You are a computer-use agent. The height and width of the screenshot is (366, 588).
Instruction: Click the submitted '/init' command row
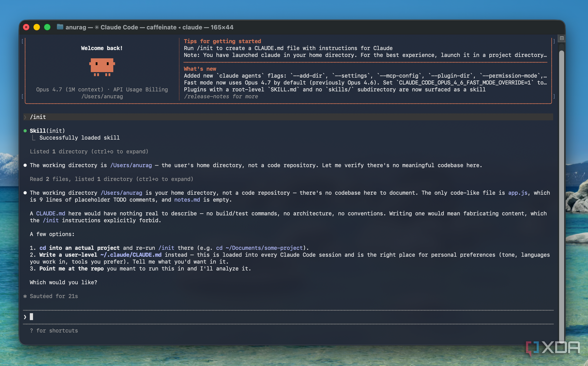[x=288, y=117]
